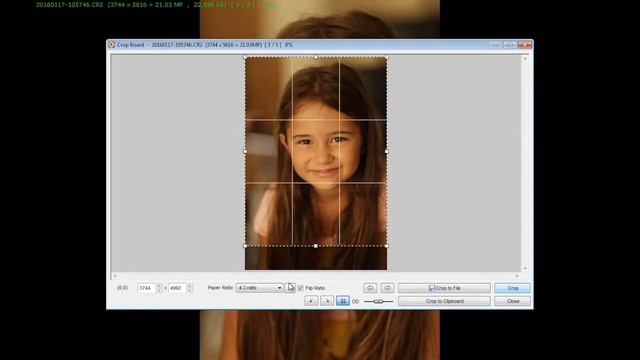640x360 pixels.
Task: Click the bottom center crop handle
Action: pos(316,246)
